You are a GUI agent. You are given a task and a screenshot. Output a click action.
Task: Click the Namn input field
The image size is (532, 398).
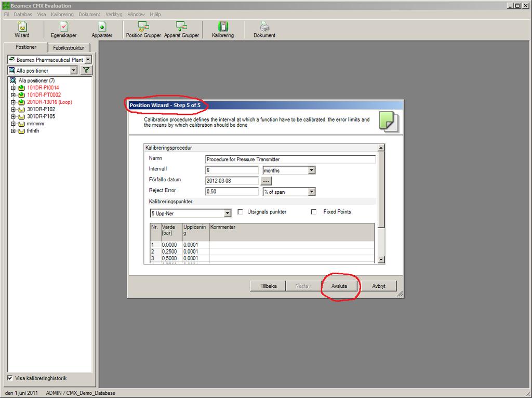[x=290, y=159]
